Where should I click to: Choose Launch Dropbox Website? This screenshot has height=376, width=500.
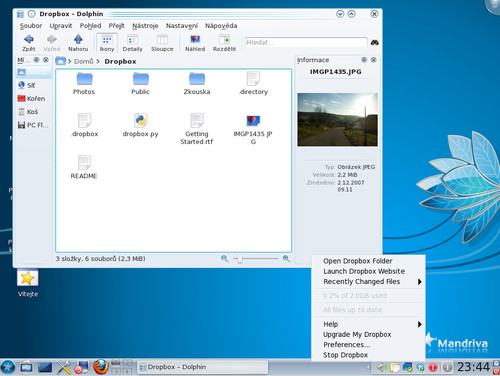click(x=364, y=271)
